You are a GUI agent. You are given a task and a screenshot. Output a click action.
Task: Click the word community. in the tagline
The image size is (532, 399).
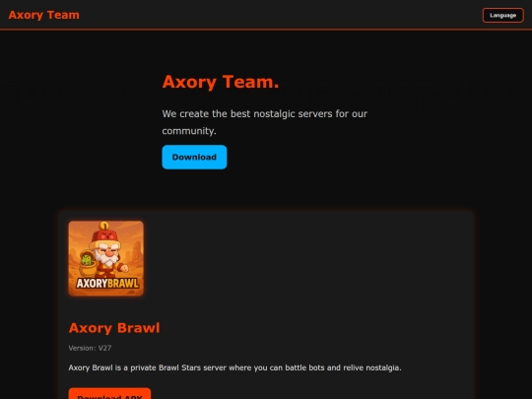(x=189, y=131)
